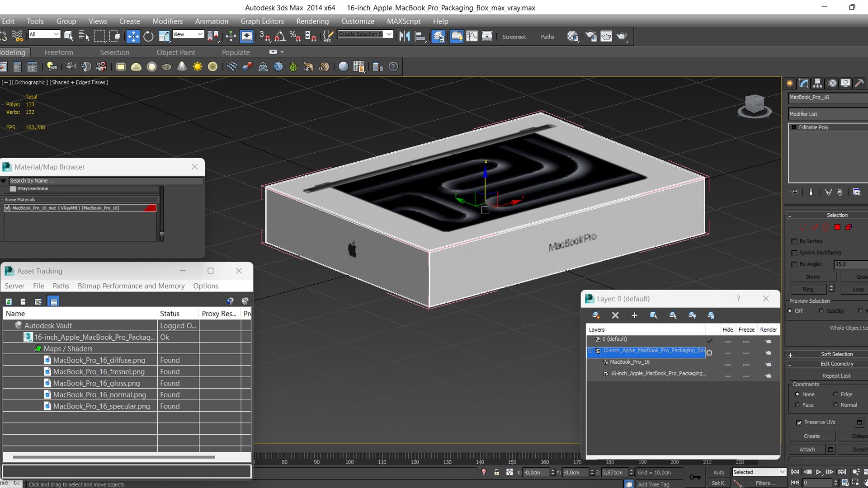Select the Edge constraint radio button
868x488 pixels.
pos(835,394)
